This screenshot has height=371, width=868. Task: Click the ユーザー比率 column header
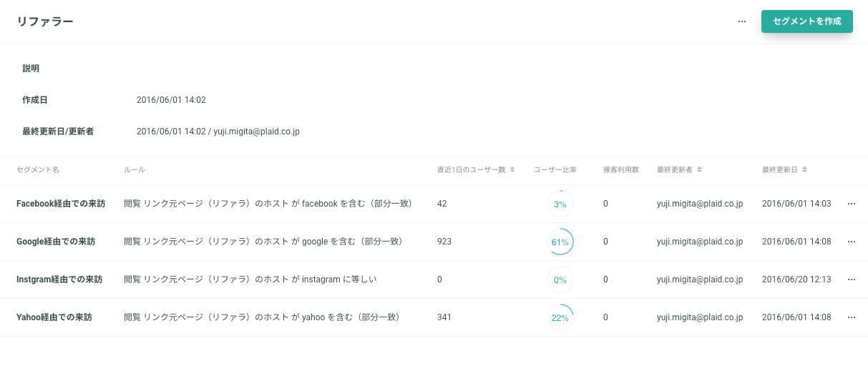coord(555,170)
